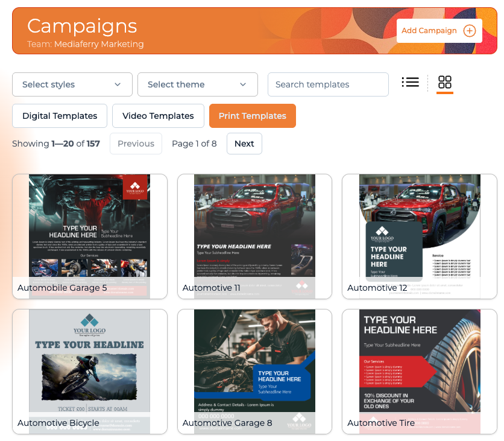This screenshot has height=441, width=504.
Task: Choose the Automotive 12 template thumbnail
Action: [420, 236]
